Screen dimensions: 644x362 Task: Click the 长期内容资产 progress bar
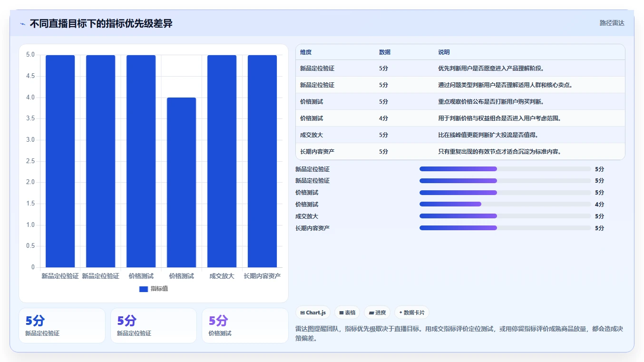[x=505, y=228]
